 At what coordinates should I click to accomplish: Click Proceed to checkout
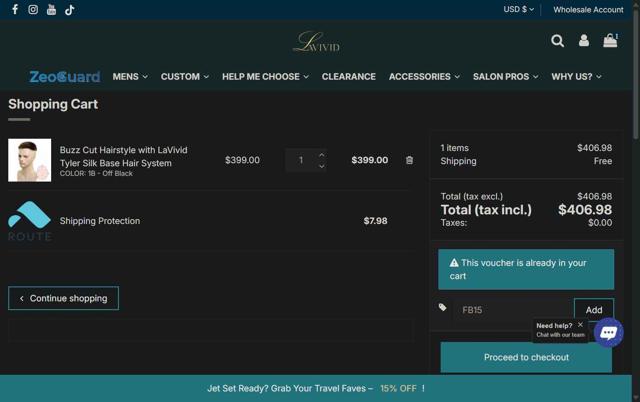coord(526,357)
